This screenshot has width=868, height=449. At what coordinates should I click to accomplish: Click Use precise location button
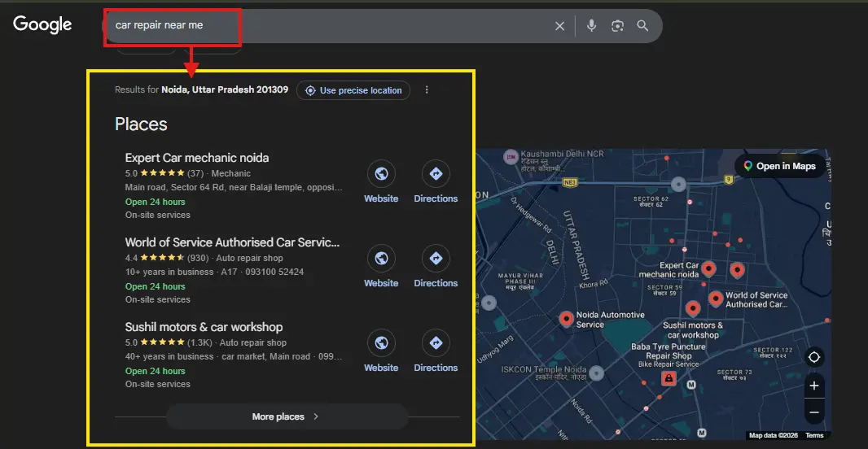(353, 90)
